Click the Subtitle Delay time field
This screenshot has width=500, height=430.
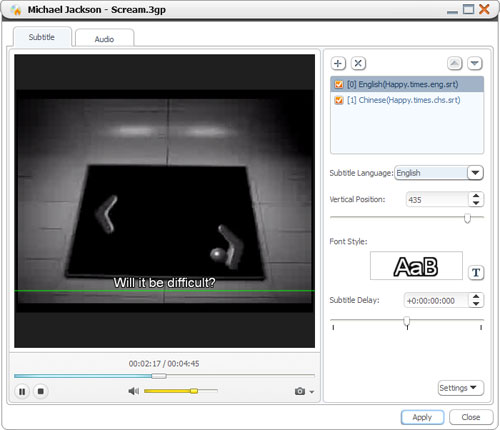(437, 300)
